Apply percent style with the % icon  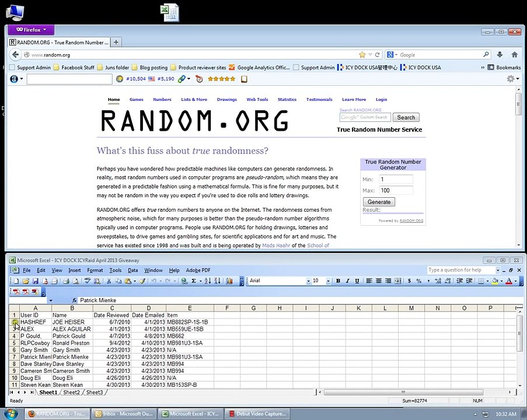click(x=419, y=281)
